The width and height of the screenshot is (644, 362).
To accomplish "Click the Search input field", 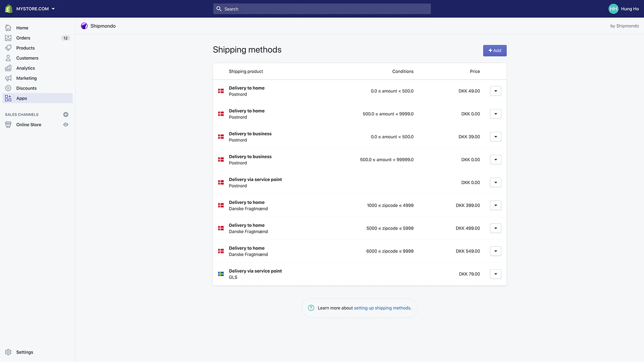I will (322, 9).
